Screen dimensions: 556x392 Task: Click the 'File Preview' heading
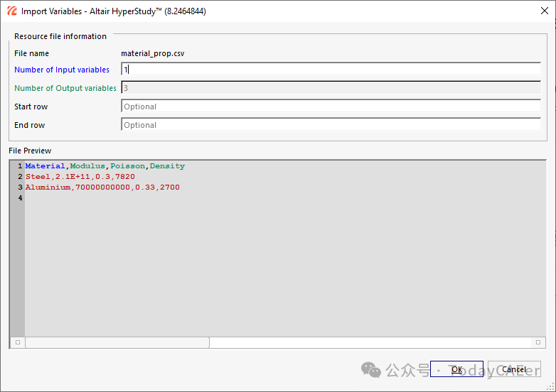pos(30,151)
